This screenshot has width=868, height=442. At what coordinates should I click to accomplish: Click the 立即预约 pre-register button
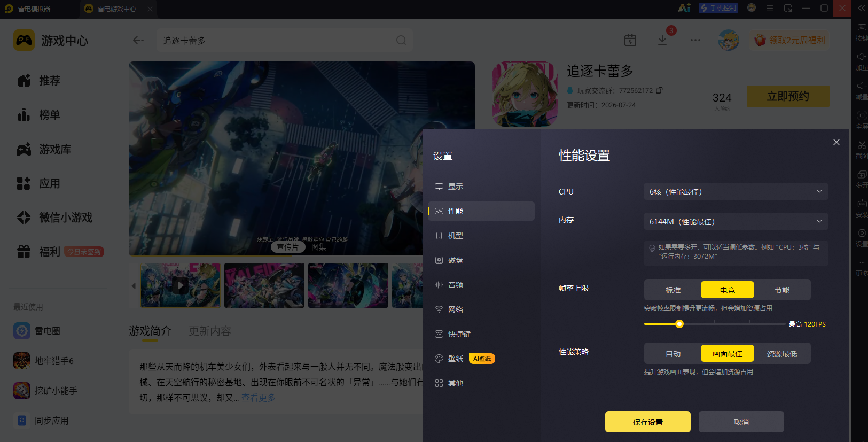pos(788,96)
